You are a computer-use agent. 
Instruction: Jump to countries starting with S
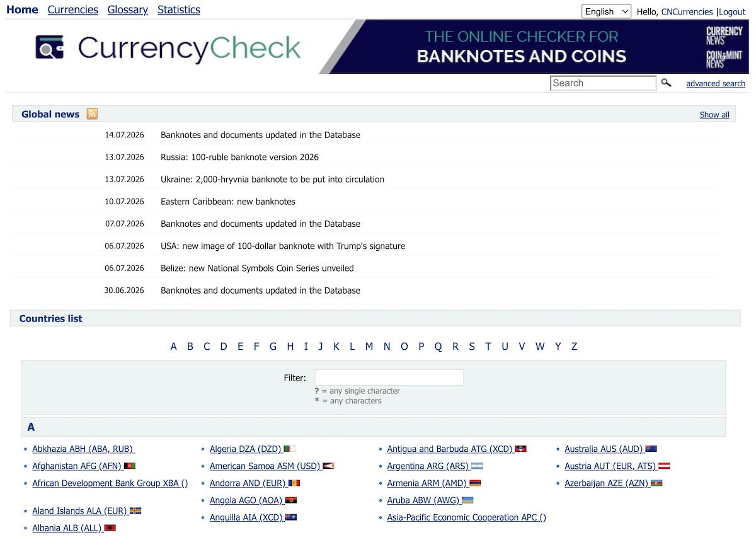pyautogui.click(x=472, y=347)
